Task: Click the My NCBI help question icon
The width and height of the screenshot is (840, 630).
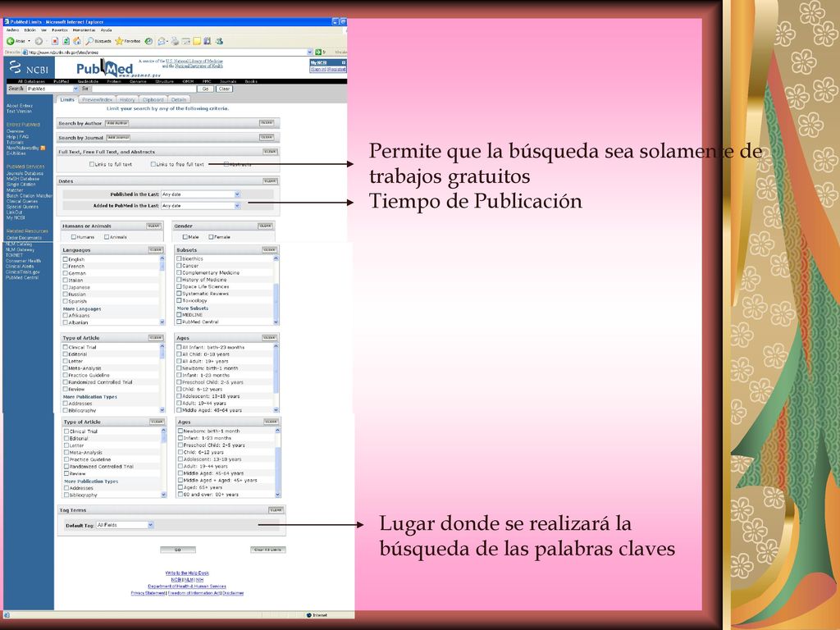Action: pyautogui.click(x=344, y=62)
